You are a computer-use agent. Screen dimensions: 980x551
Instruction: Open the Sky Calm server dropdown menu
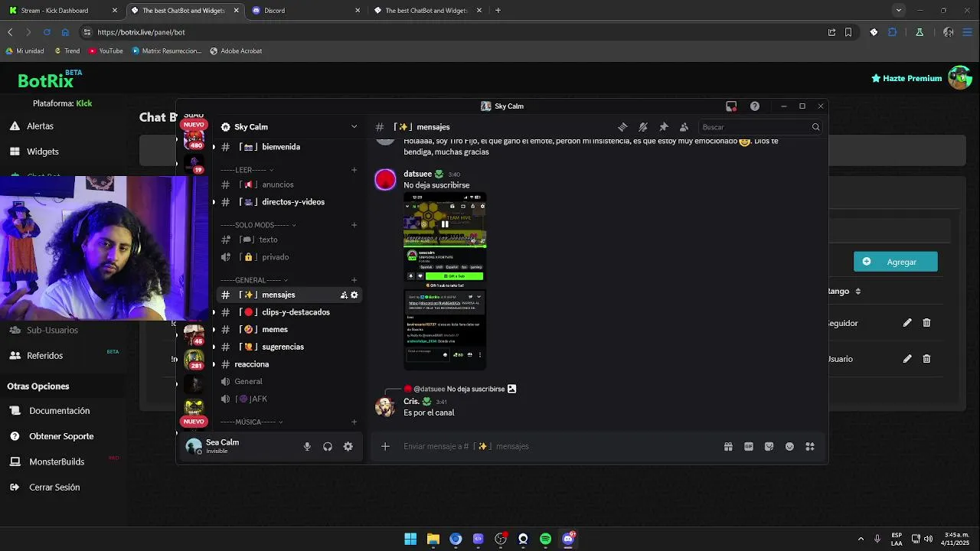click(x=354, y=127)
